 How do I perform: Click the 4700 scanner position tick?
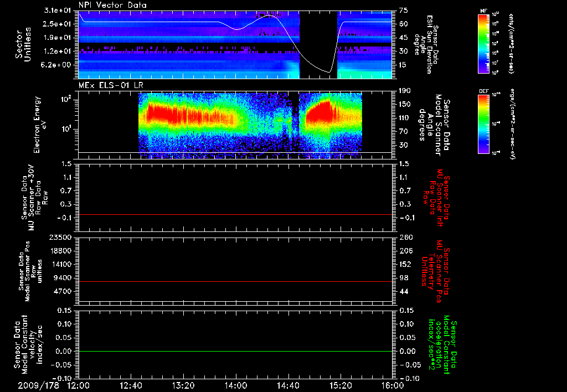(x=62, y=291)
